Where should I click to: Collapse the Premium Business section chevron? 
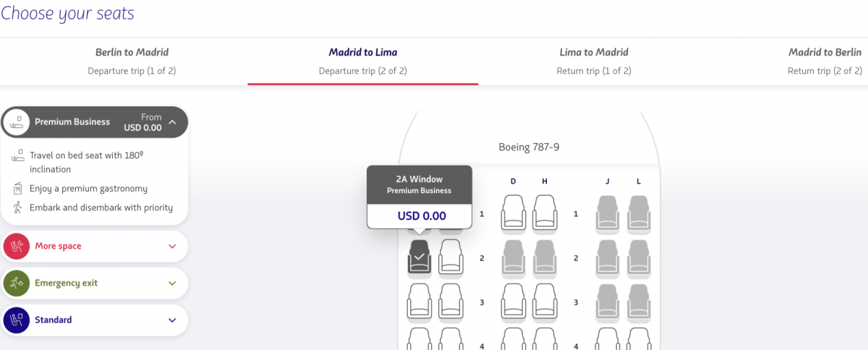click(172, 122)
